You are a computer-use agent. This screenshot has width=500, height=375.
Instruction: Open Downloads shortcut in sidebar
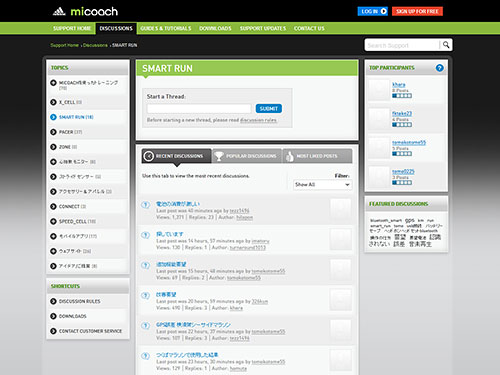pyautogui.click(x=73, y=316)
